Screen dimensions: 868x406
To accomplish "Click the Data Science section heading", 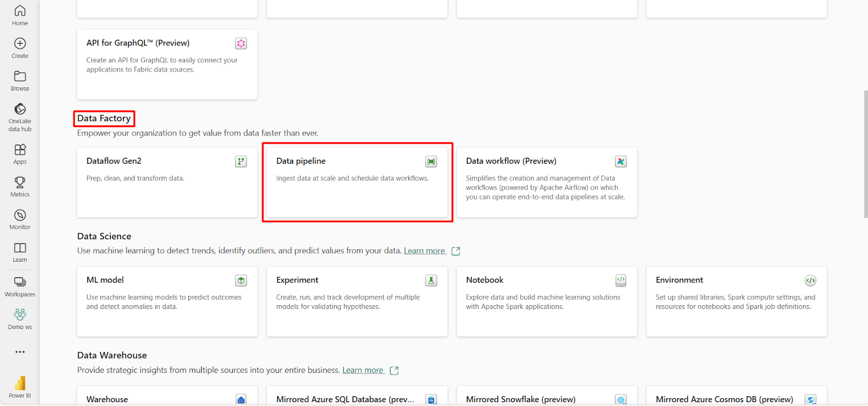I will 104,236.
